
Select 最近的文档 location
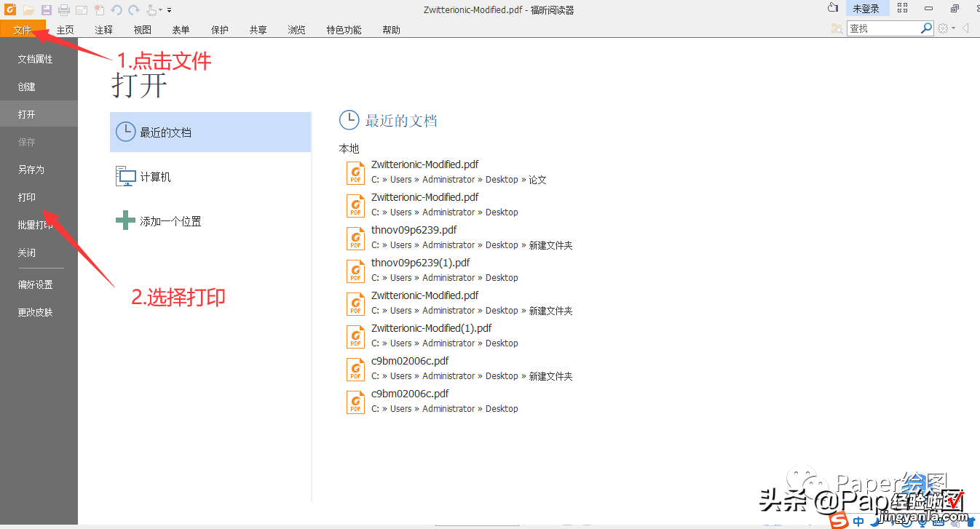pos(210,132)
